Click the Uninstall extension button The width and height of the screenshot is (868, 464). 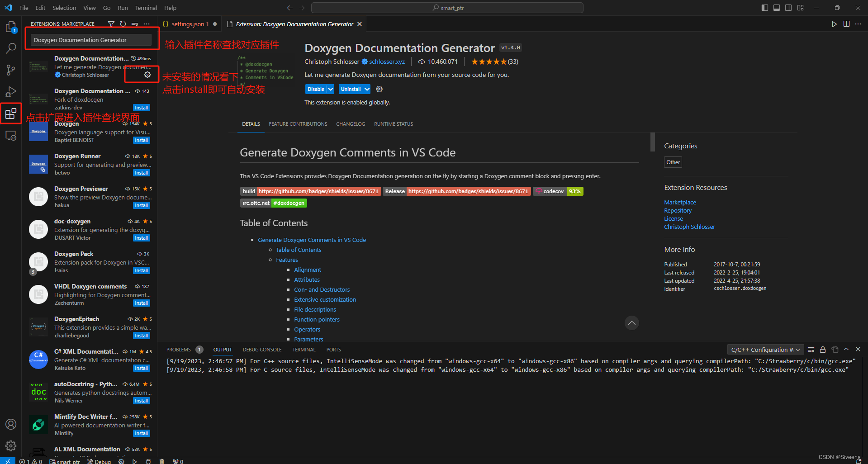pyautogui.click(x=351, y=89)
